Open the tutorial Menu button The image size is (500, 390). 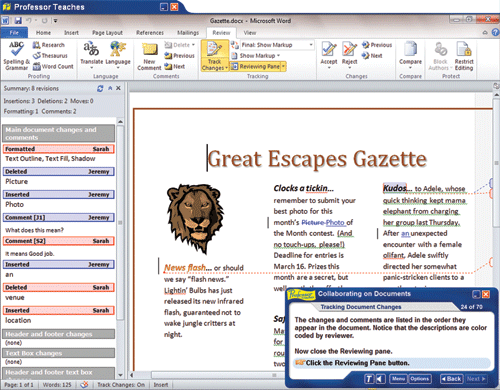[x=398, y=379]
